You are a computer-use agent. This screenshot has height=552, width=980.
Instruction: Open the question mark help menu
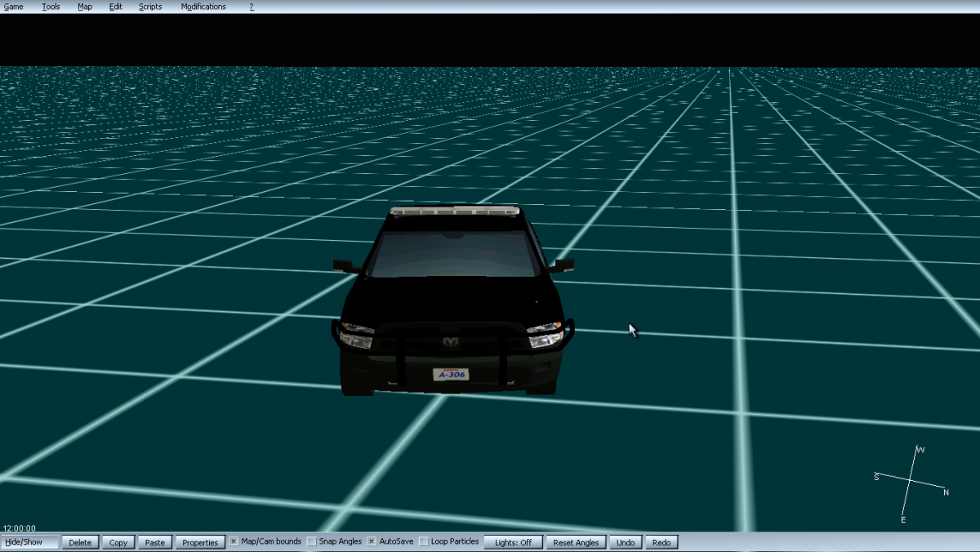coord(252,7)
